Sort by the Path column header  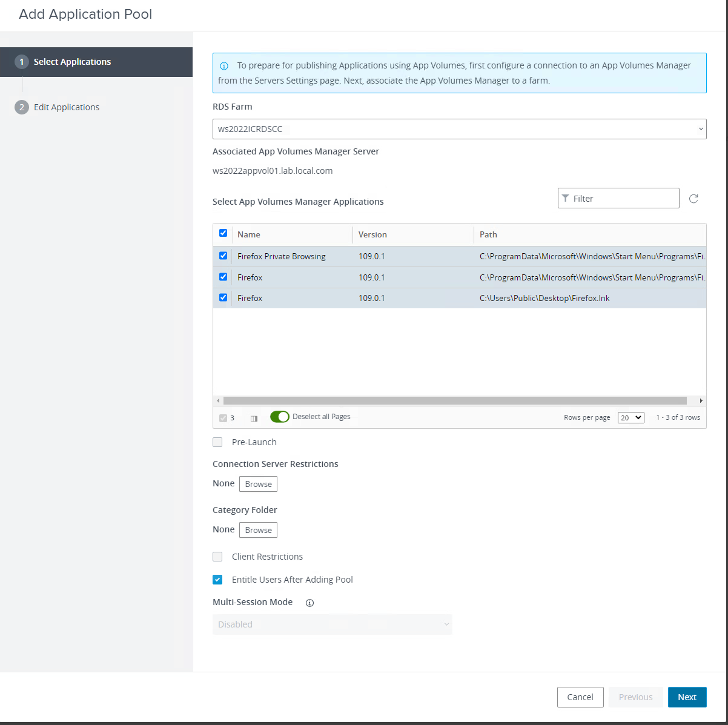(x=488, y=234)
